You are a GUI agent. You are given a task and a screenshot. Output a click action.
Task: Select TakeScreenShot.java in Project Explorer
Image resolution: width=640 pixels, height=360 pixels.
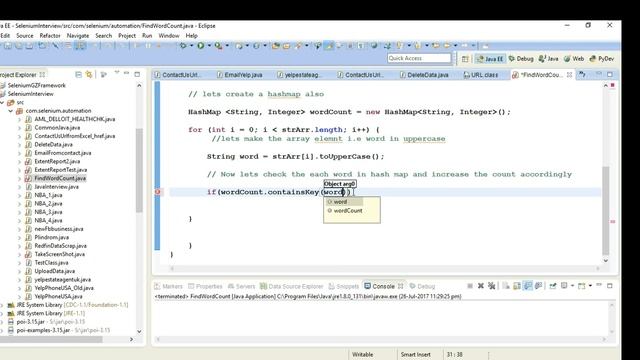(x=60, y=254)
